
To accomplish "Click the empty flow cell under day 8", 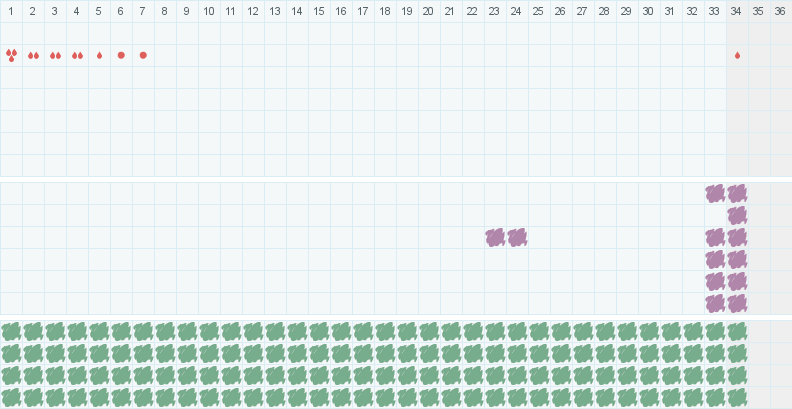I will [x=165, y=56].
